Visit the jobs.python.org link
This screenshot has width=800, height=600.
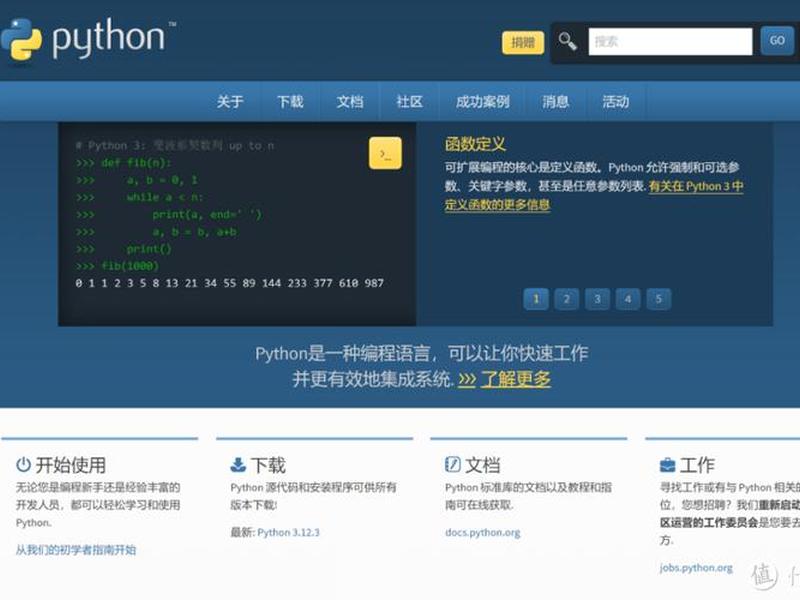696,568
